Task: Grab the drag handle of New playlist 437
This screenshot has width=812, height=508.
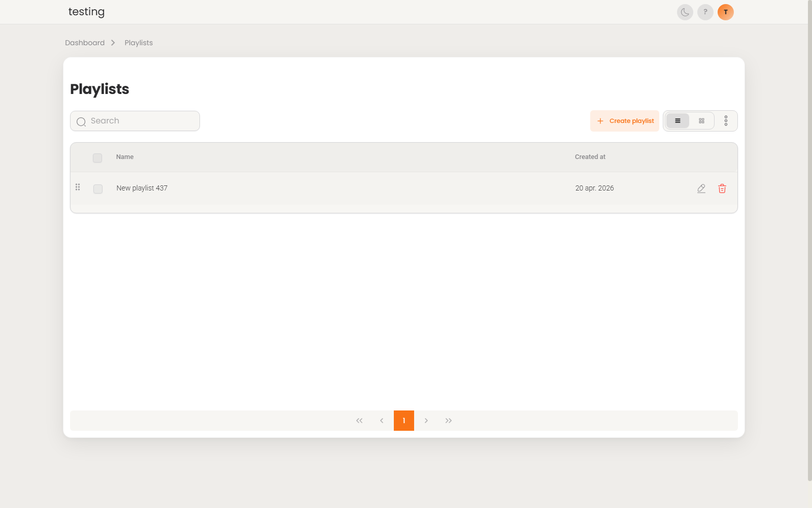Action: [x=78, y=187]
